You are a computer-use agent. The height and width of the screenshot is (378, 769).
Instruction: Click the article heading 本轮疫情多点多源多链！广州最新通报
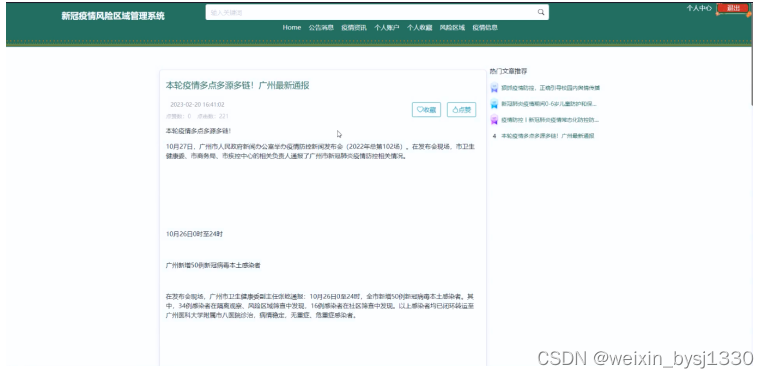point(237,85)
